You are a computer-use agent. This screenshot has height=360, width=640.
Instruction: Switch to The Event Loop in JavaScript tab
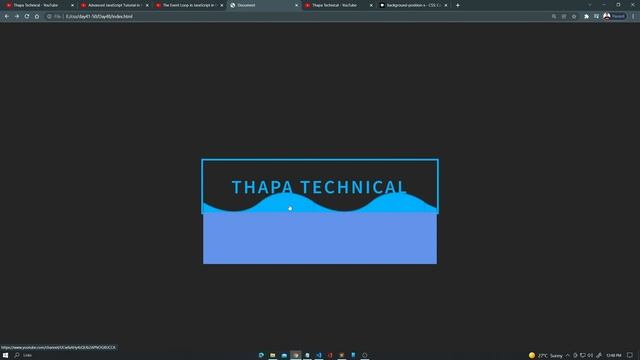click(188, 5)
